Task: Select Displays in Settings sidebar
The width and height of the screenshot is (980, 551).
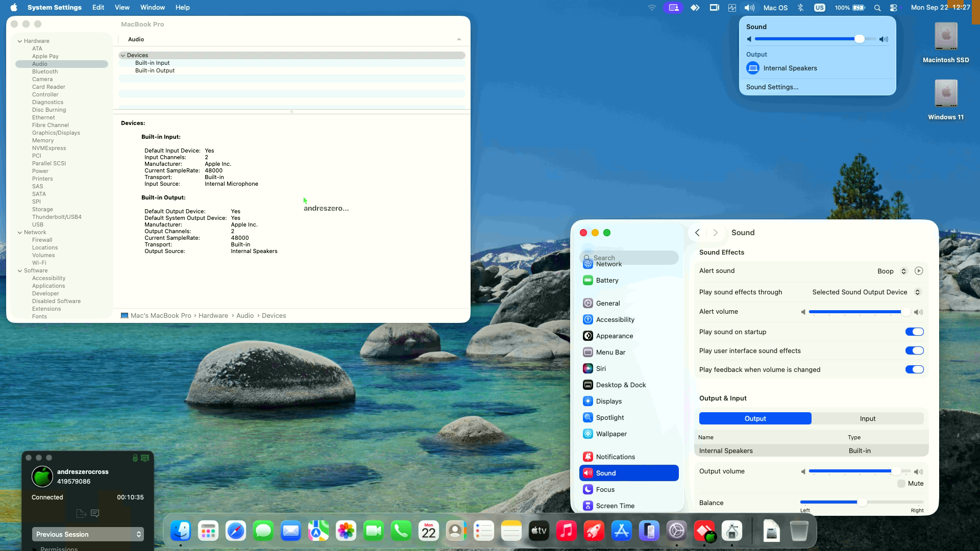Action: click(629, 401)
